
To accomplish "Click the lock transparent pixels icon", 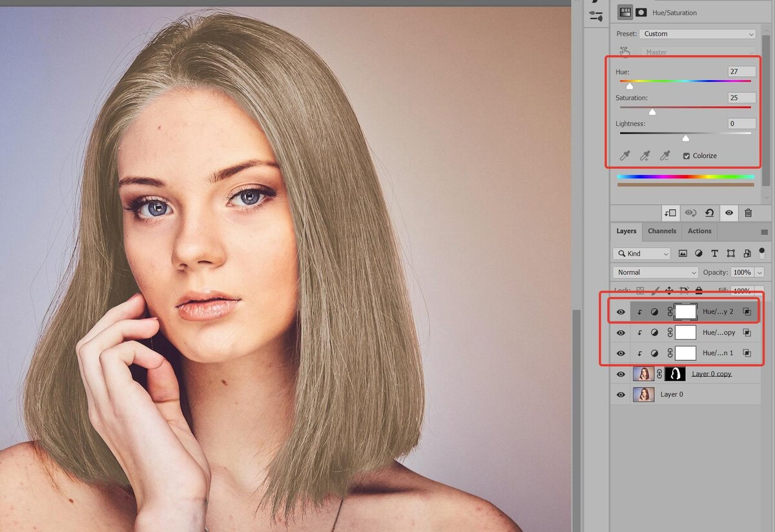I will coord(640,291).
